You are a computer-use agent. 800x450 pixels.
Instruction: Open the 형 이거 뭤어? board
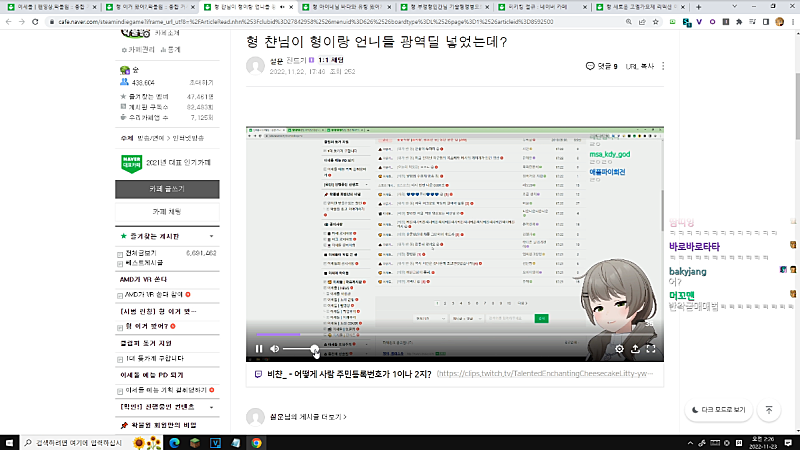coord(146,327)
